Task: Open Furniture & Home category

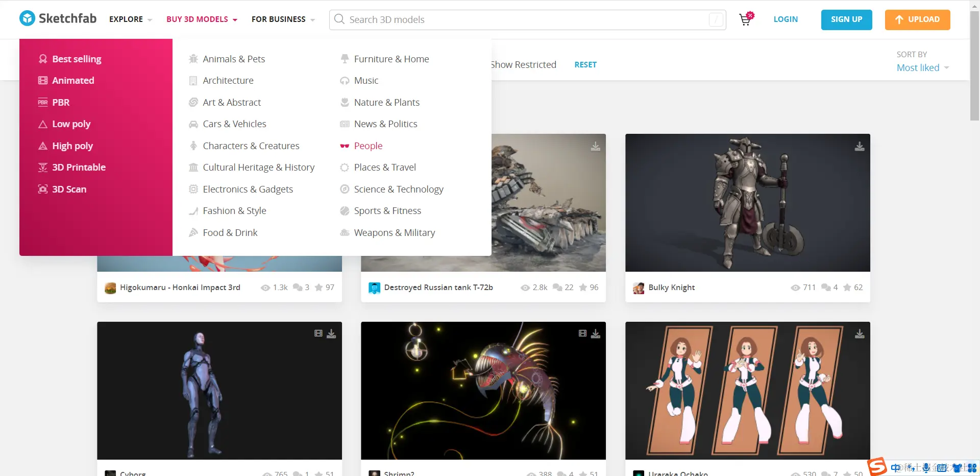Action: click(391, 59)
